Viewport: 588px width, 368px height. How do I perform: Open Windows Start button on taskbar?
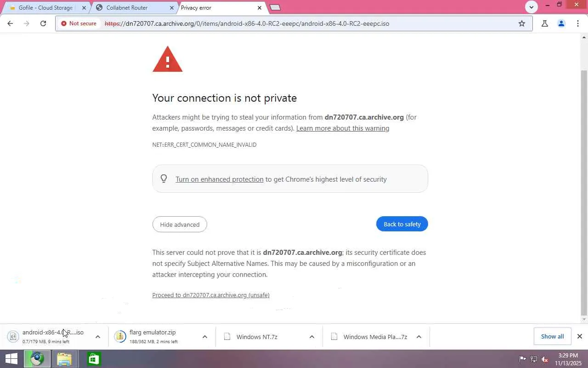pos(11,359)
